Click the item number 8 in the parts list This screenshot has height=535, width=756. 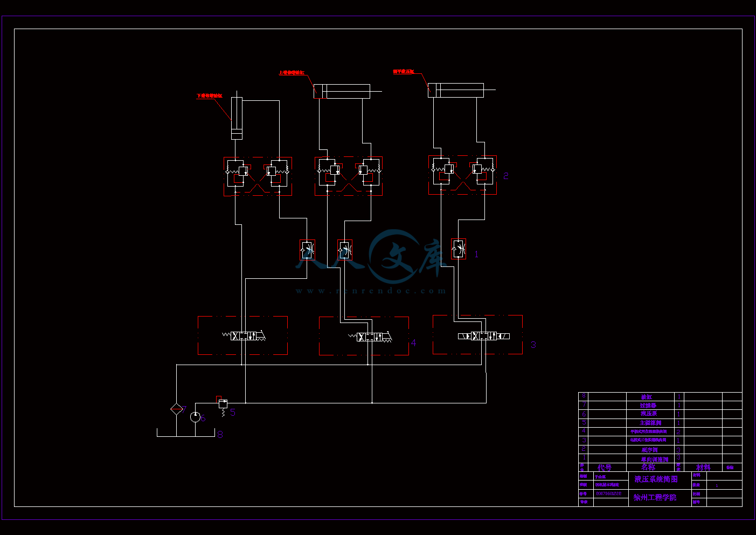[584, 396]
